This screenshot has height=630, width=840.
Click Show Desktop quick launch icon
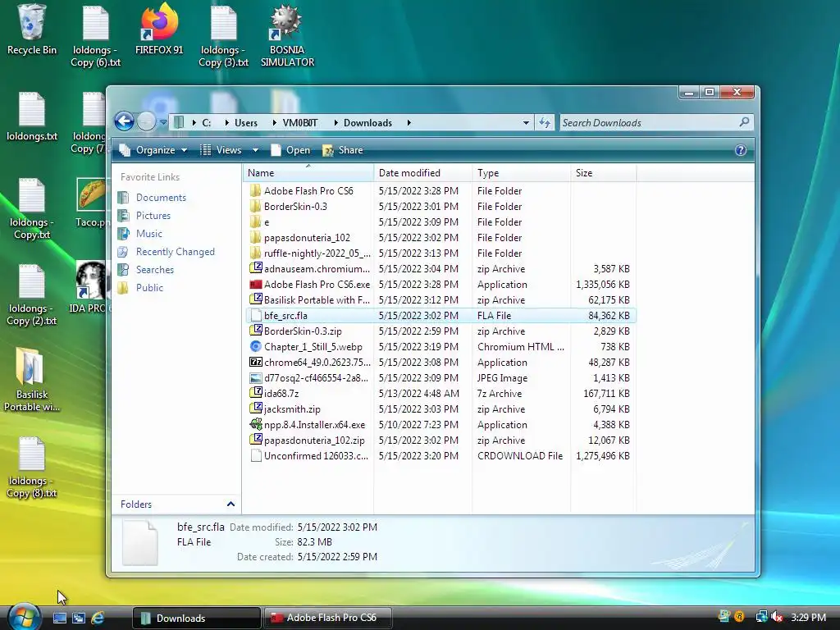pyautogui.click(x=59, y=618)
